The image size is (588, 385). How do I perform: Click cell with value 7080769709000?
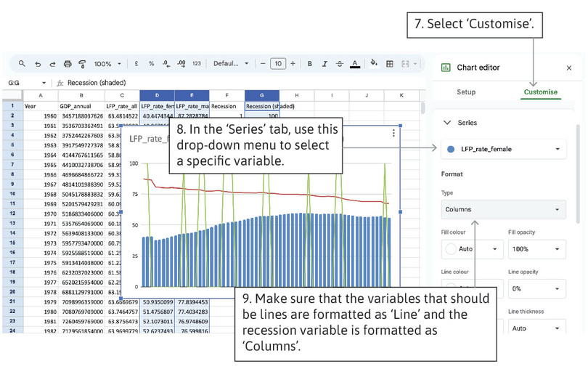(x=83, y=312)
